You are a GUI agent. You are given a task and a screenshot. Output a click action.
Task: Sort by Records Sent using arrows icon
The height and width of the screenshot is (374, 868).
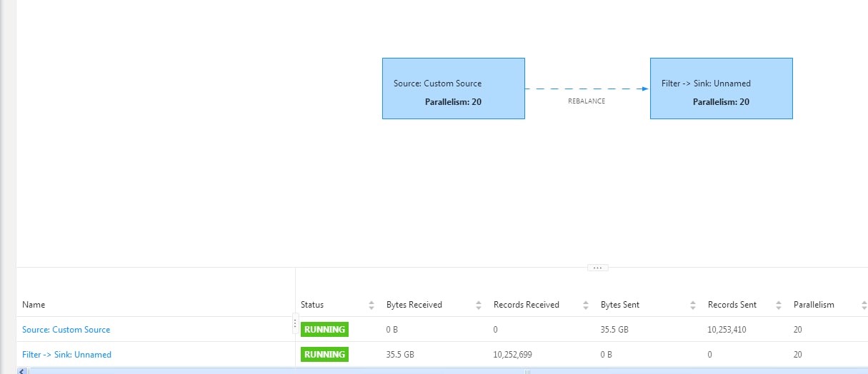click(778, 305)
